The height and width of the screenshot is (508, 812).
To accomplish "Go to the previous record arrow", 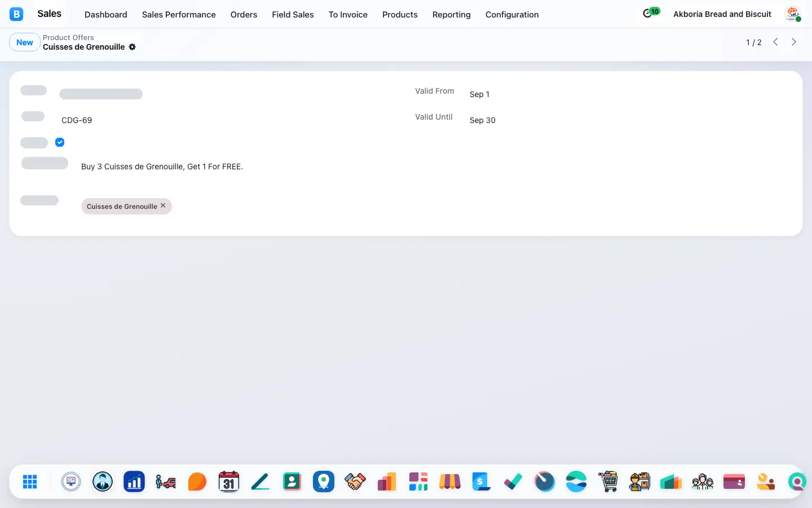I will coord(776,42).
